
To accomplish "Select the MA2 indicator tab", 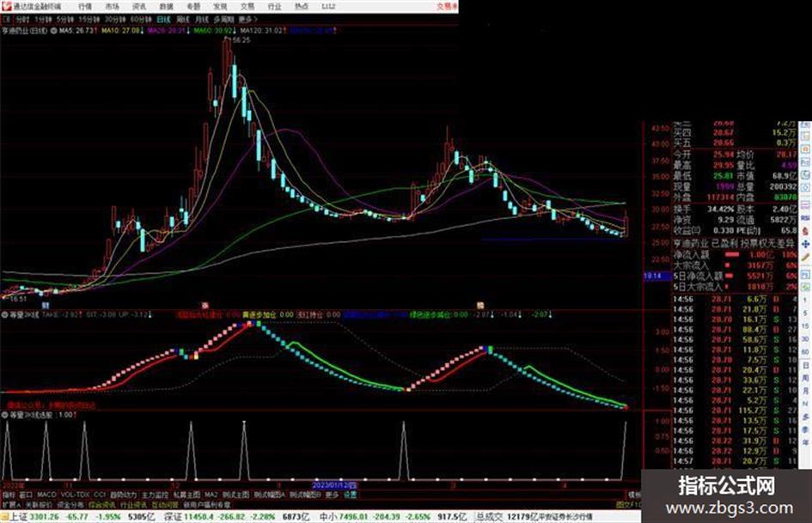I will [x=211, y=495].
